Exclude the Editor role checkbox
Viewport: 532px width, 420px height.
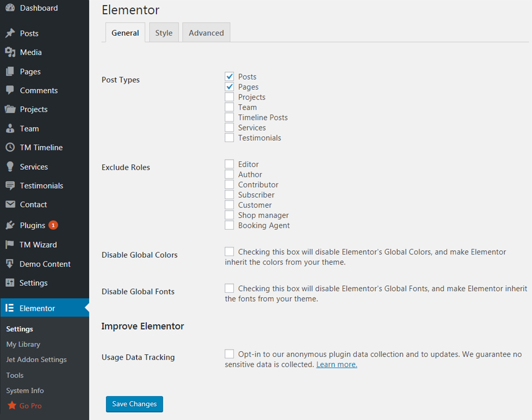click(x=229, y=164)
